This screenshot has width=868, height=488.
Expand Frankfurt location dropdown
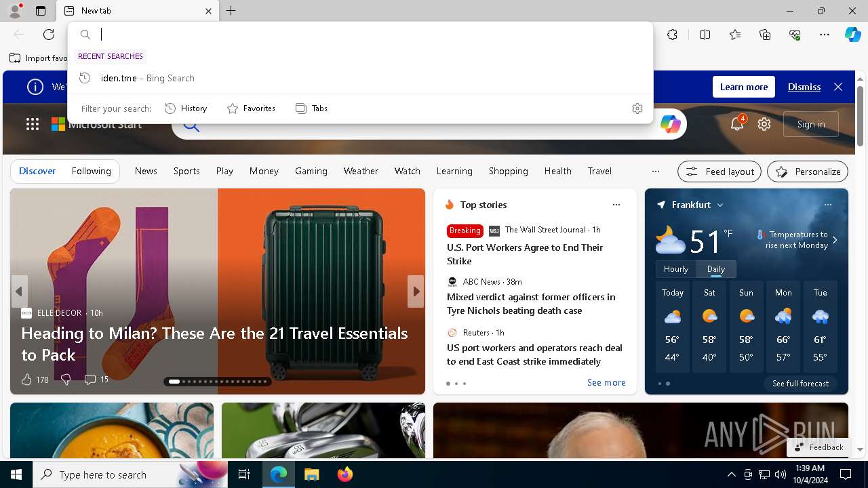[x=720, y=205]
